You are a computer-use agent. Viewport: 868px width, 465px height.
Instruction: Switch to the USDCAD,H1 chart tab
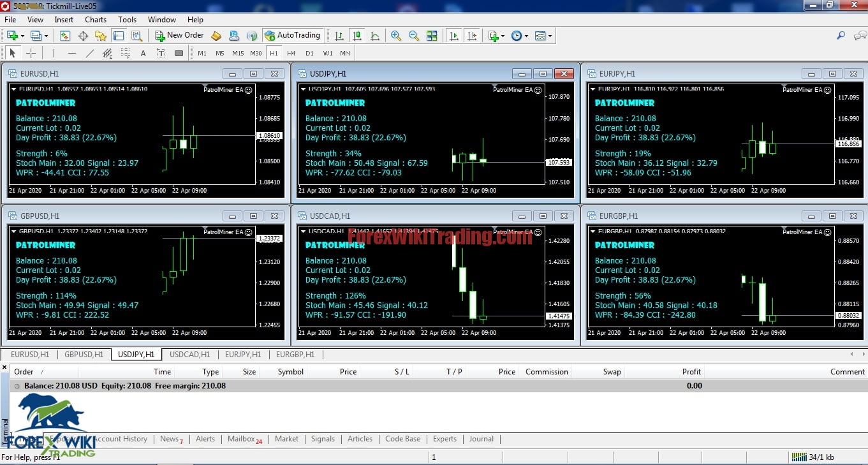tap(189, 355)
